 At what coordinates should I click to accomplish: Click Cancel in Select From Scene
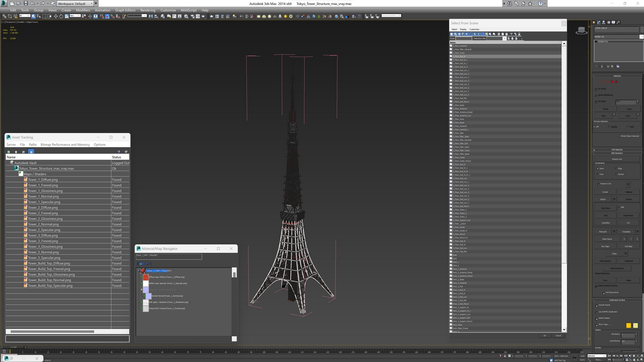point(558,336)
